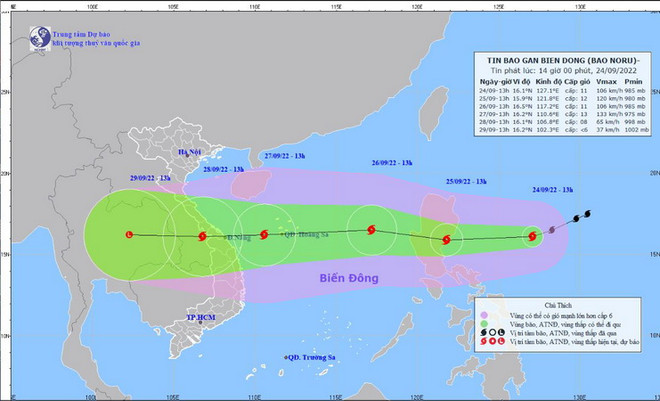Click the TP.HCM city label
Viewport: 660px width, 401px height.
(201, 317)
